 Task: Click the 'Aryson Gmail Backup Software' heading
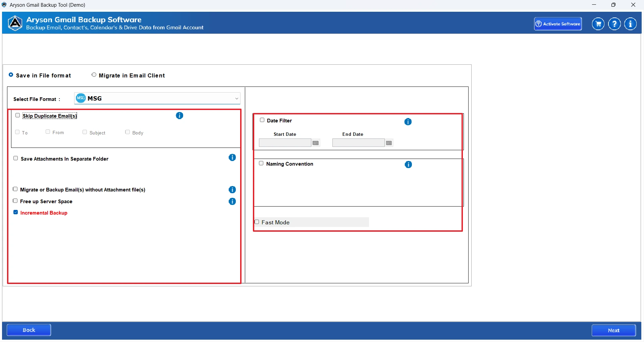coord(84,20)
